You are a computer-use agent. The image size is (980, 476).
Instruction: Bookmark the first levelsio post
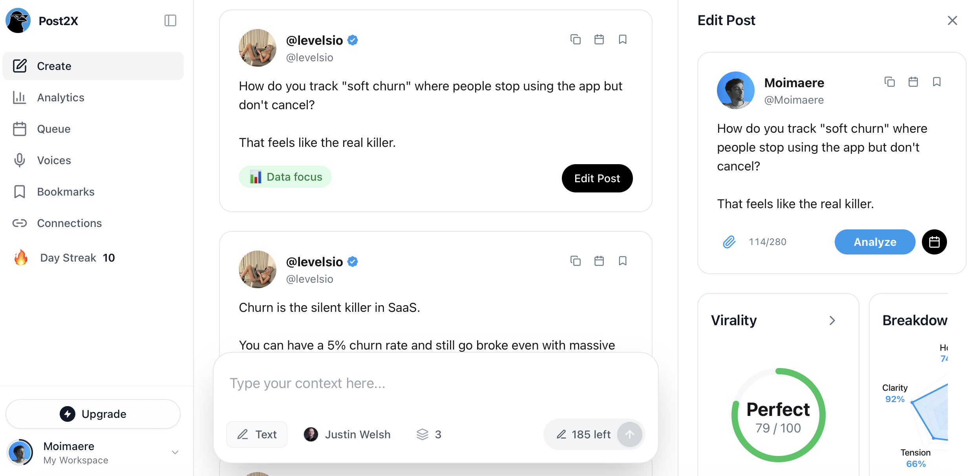click(x=623, y=39)
